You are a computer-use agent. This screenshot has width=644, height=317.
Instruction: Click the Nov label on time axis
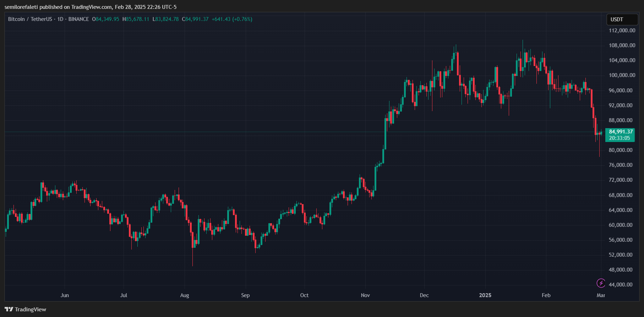(x=365, y=295)
